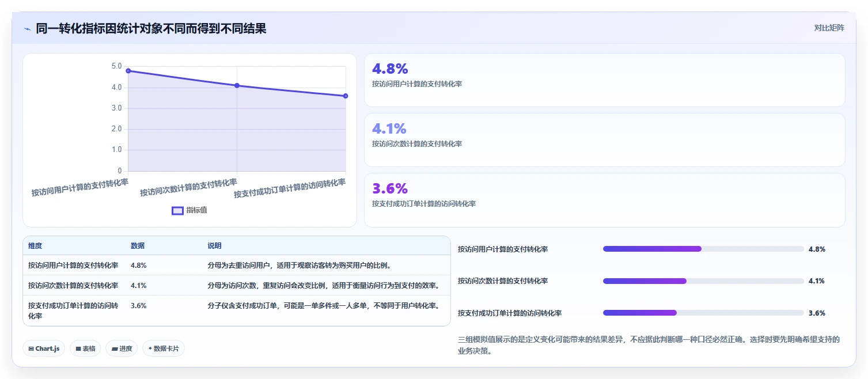Select the 4.1% data card
The image size is (868, 379).
tap(604, 140)
